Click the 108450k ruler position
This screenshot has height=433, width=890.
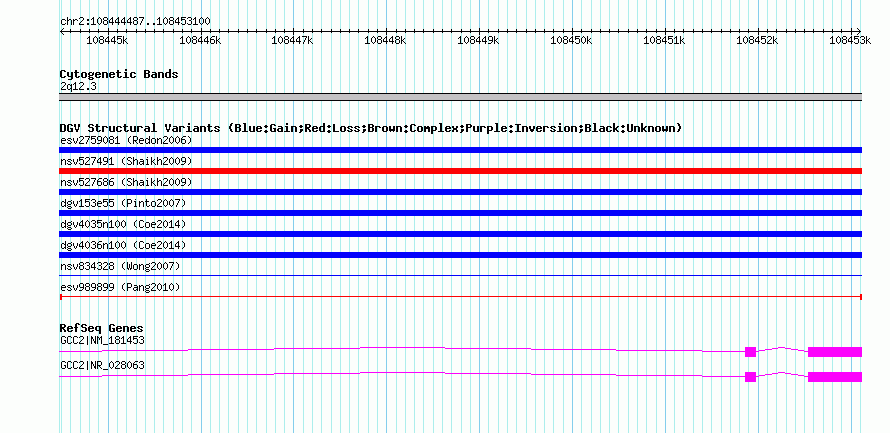(572, 40)
